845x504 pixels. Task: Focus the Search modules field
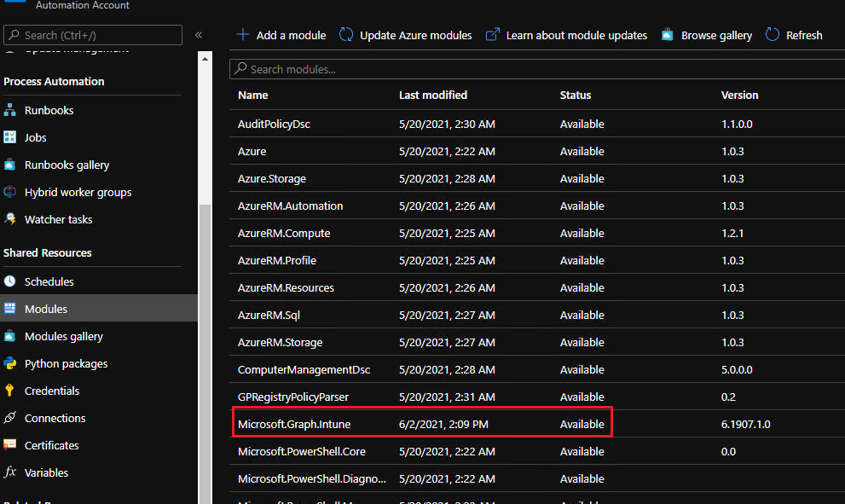point(536,69)
